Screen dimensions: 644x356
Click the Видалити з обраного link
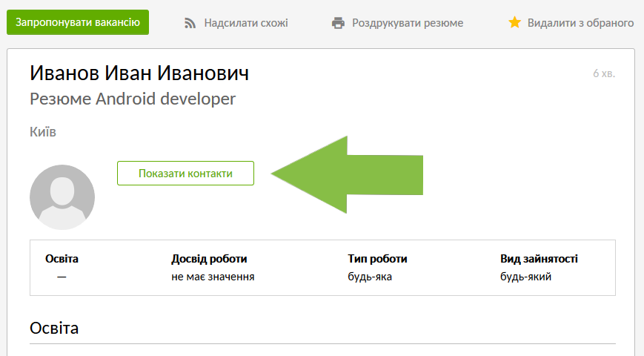click(580, 23)
